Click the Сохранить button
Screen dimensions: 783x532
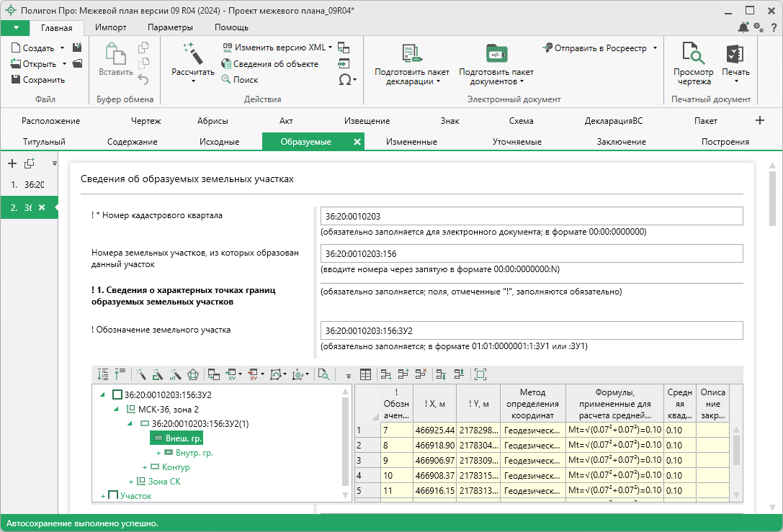(38, 80)
